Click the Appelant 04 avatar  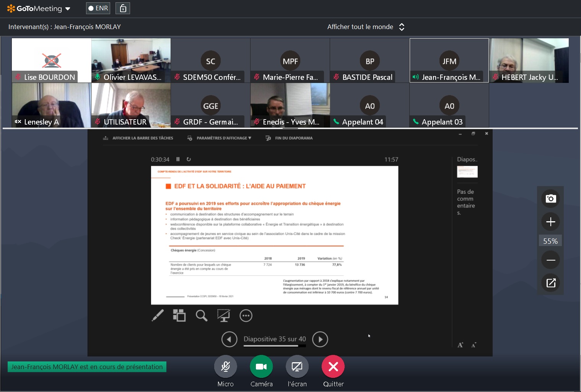coord(370,106)
